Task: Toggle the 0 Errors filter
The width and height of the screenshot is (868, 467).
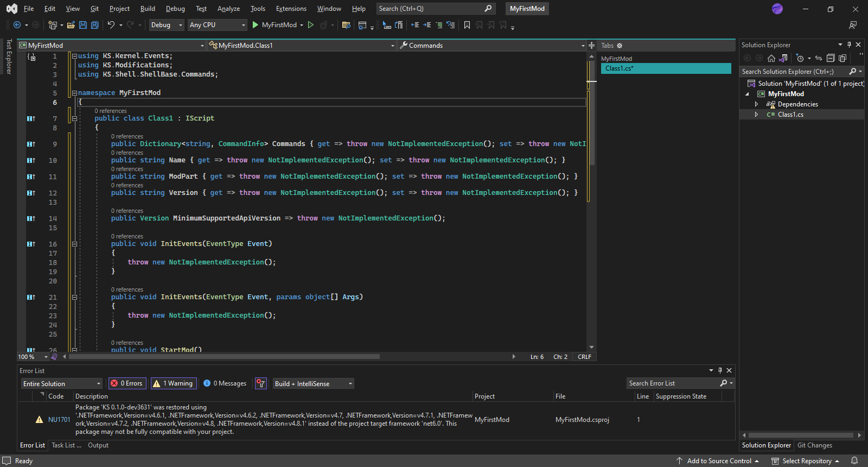Action: pos(127,383)
